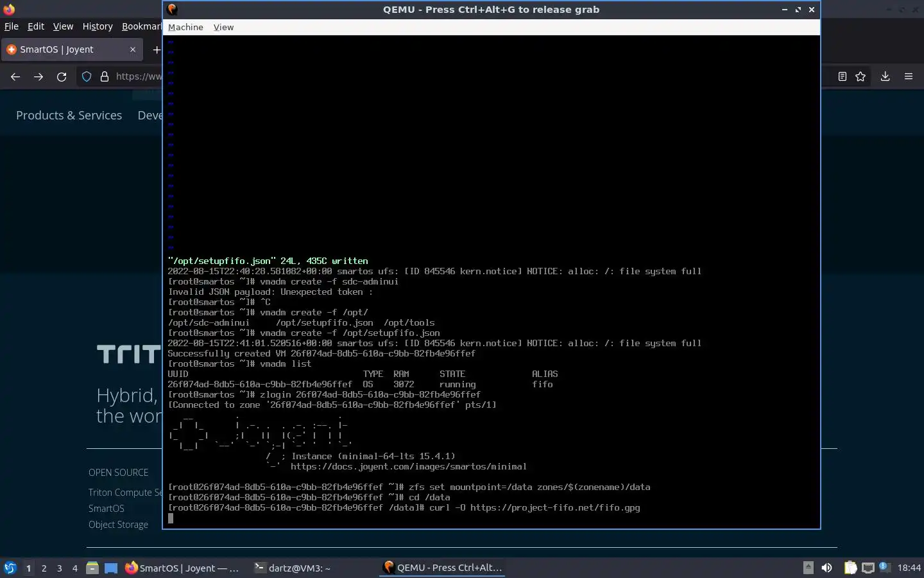Bookmark this page with star icon
Viewport: 924px width, 578px height.
860,76
